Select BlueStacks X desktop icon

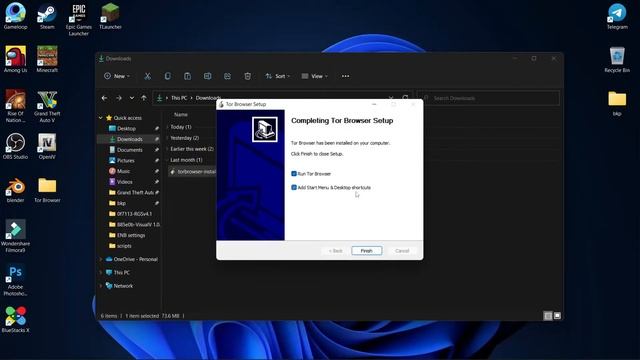[x=16, y=320]
